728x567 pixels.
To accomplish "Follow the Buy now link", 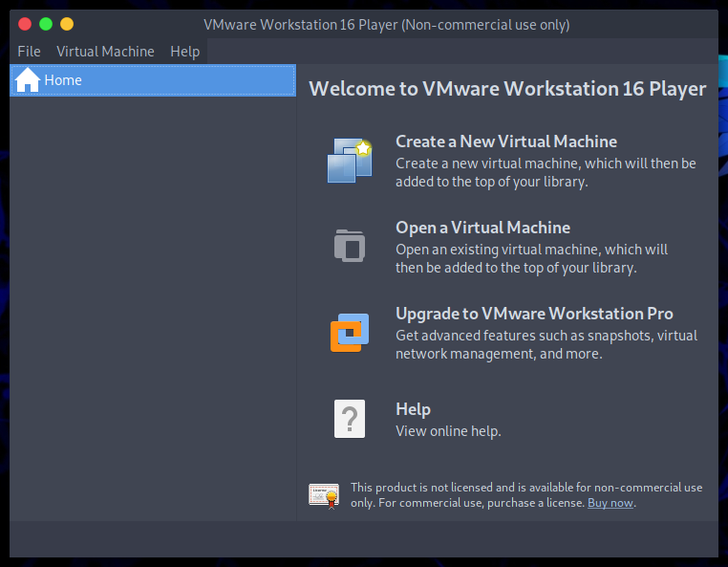I will pyautogui.click(x=610, y=503).
